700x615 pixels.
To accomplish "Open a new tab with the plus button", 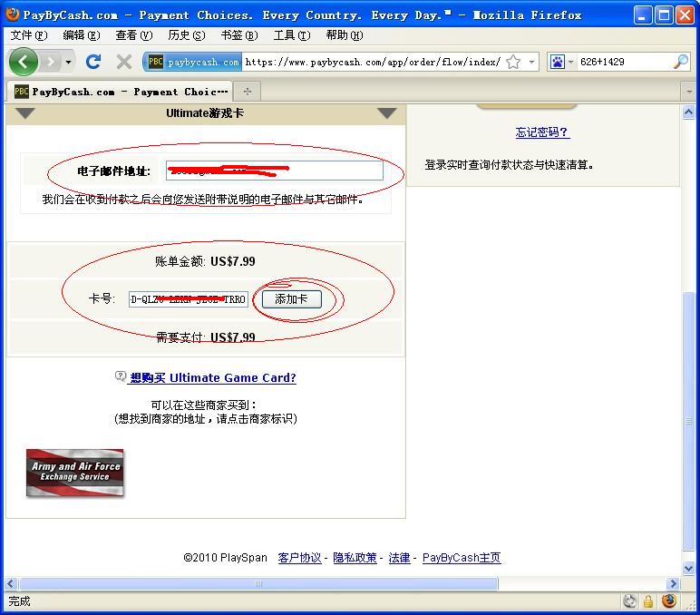I will [x=247, y=91].
